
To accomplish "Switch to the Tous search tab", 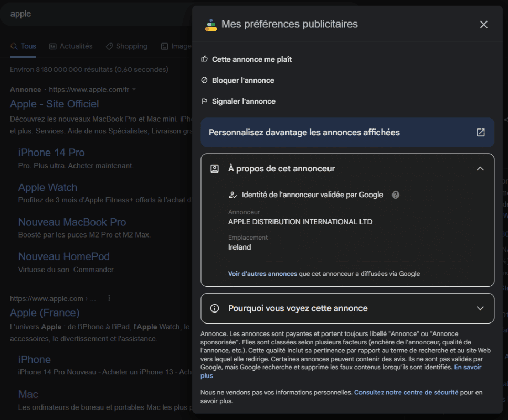I will pyautogui.click(x=23, y=46).
